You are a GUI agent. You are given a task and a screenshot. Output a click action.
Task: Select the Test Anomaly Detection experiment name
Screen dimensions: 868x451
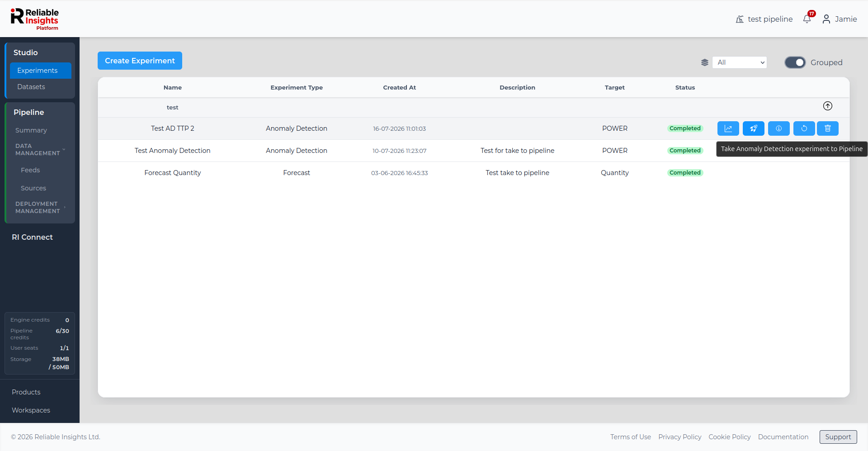[x=173, y=151]
